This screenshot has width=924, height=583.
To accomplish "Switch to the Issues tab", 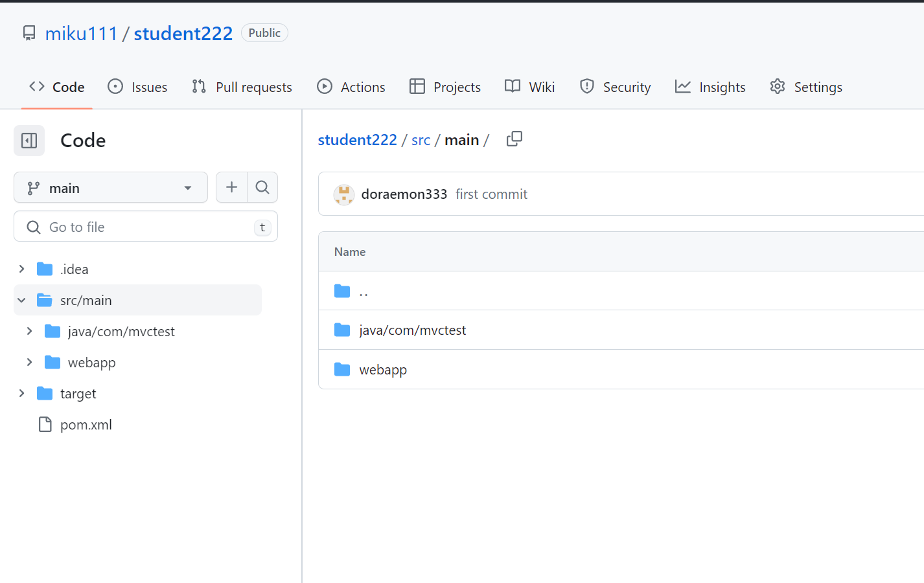I will pyautogui.click(x=137, y=86).
